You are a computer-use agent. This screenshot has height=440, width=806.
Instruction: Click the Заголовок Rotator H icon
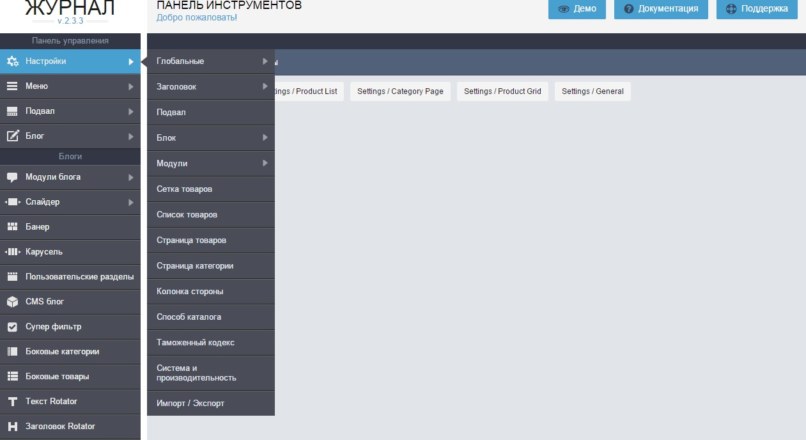click(12, 426)
